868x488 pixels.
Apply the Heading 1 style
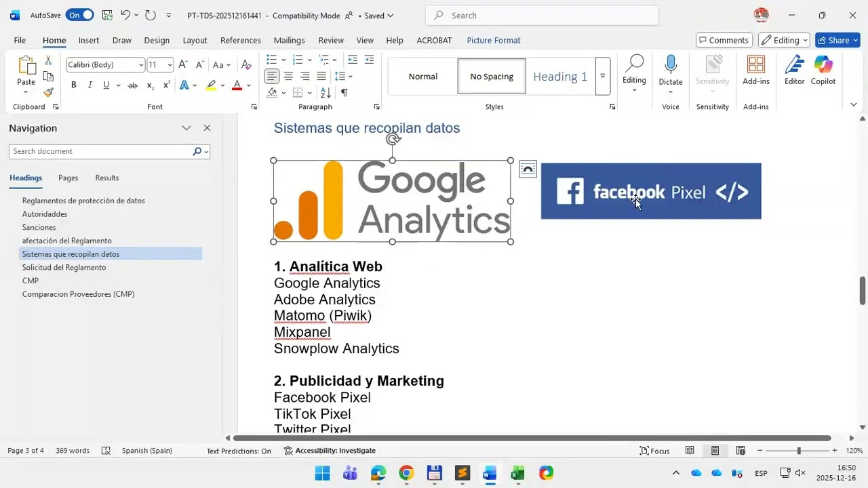coord(560,77)
